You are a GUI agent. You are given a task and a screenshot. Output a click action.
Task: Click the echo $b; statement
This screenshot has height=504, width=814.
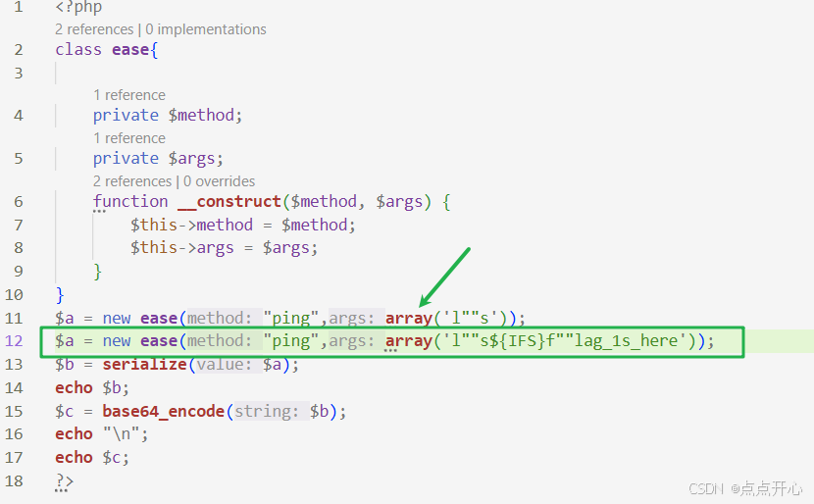point(92,387)
